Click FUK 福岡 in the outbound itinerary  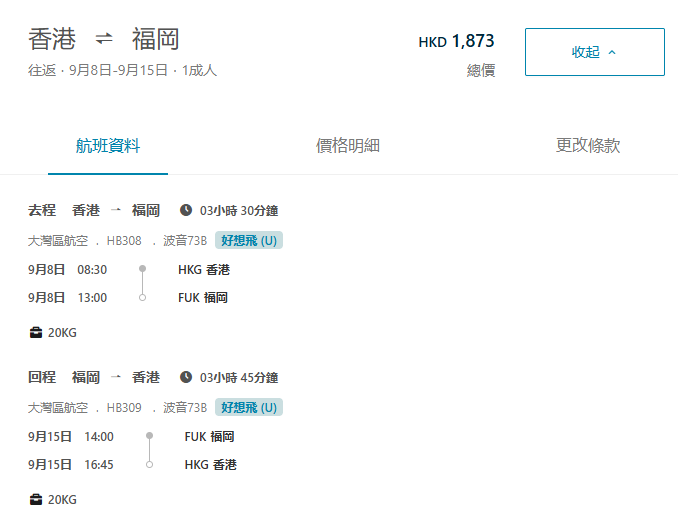point(203,298)
